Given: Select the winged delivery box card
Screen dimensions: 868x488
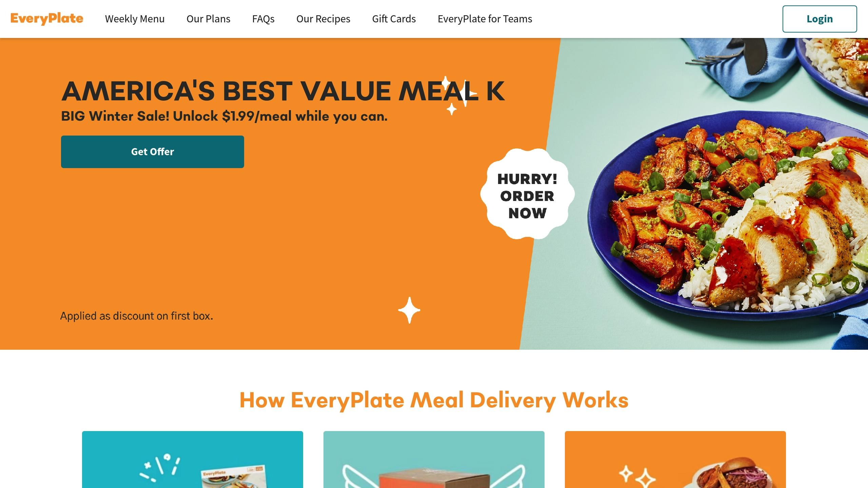Looking at the screenshot, I should pyautogui.click(x=434, y=460).
